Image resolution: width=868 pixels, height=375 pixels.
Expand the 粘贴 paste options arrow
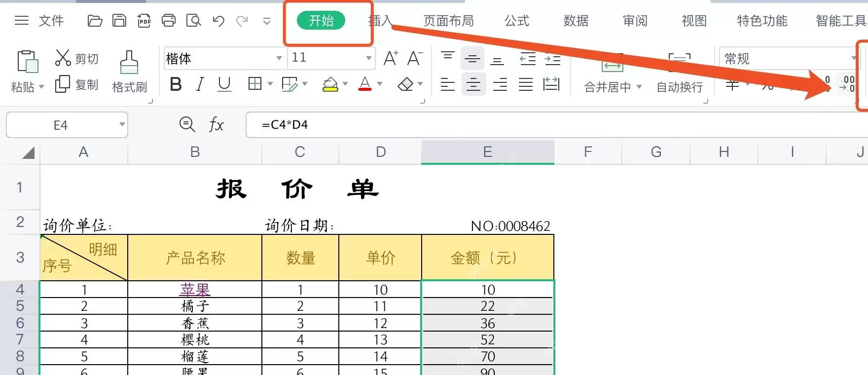41,87
